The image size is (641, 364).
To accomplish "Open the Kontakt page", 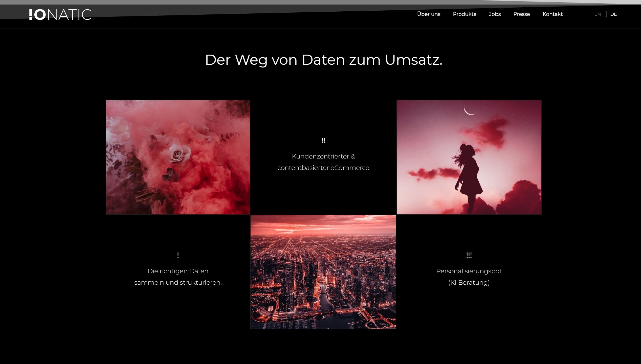I will pos(552,14).
